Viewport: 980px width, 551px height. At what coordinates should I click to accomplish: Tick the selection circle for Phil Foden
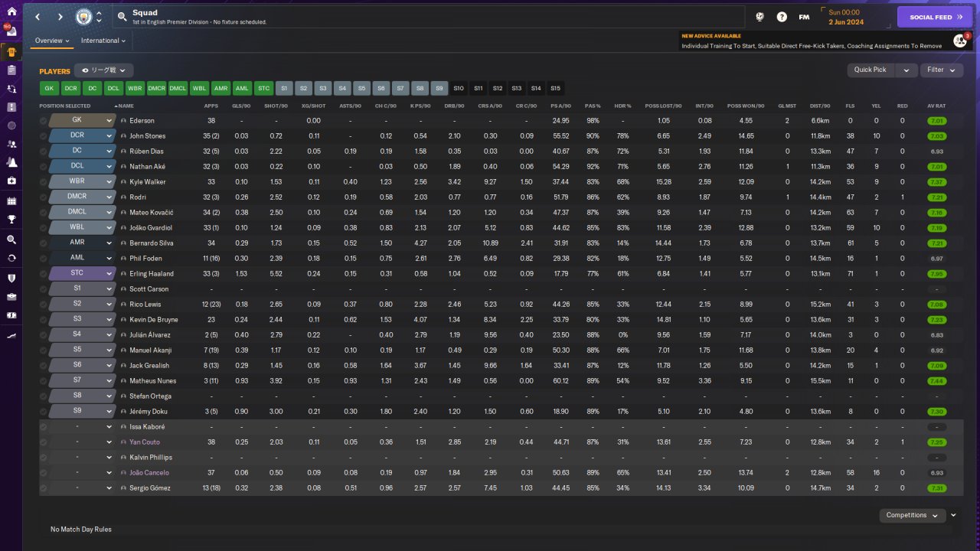tap(43, 258)
